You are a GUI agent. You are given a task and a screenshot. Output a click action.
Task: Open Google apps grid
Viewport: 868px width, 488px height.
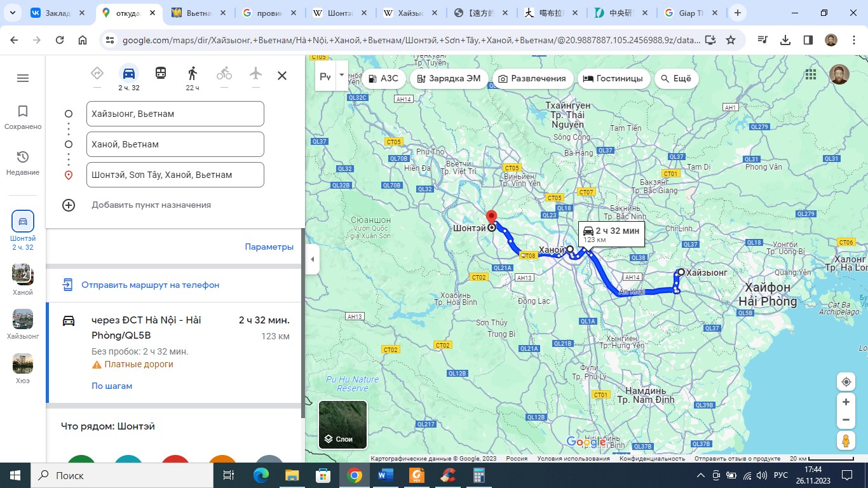[811, 74]
